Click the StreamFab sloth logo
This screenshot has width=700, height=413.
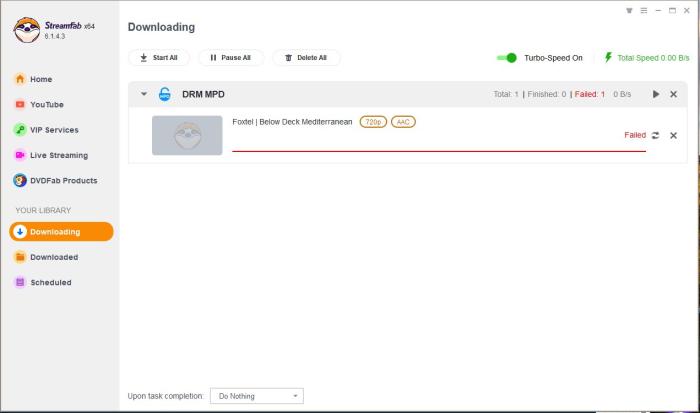27,30
